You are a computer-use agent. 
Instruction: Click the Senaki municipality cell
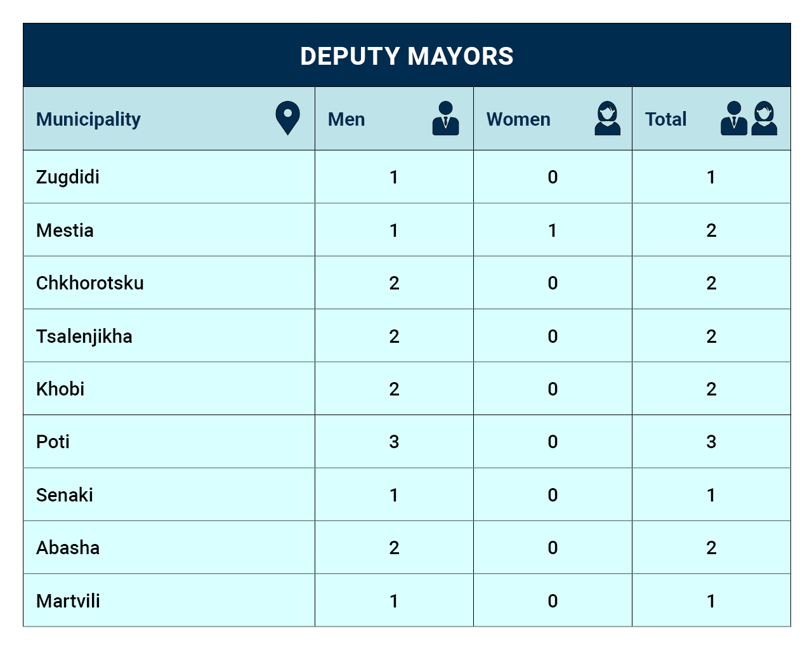coord(169,494)
